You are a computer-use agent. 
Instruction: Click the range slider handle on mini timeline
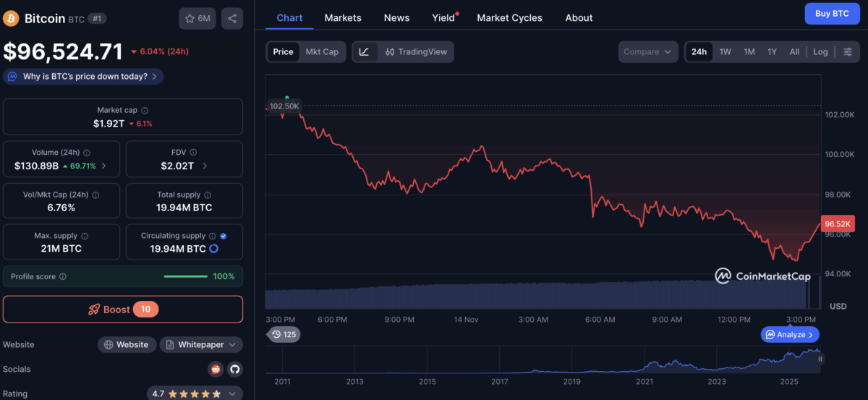click(820, 359)
